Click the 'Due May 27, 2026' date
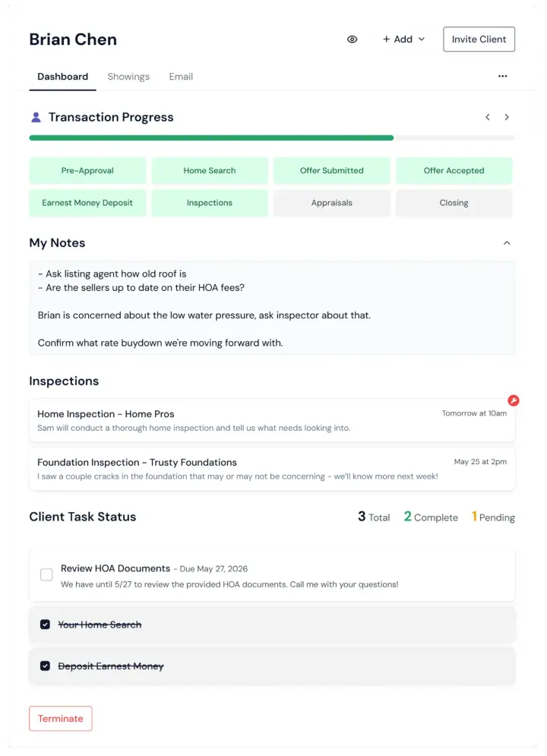The width and height of the screenshot is (547, 756). (214, 569)
